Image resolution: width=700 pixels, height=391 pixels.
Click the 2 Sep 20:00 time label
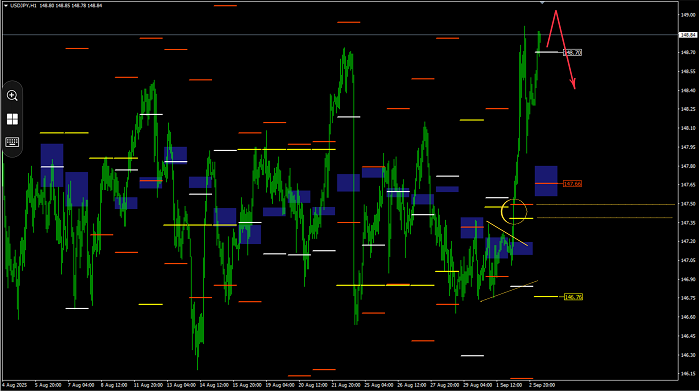pyautogui.click(x=542, y=385)
